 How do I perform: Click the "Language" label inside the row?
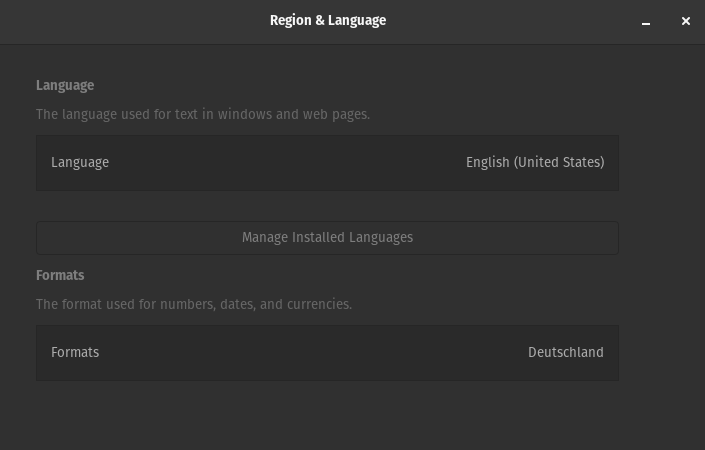80,162
